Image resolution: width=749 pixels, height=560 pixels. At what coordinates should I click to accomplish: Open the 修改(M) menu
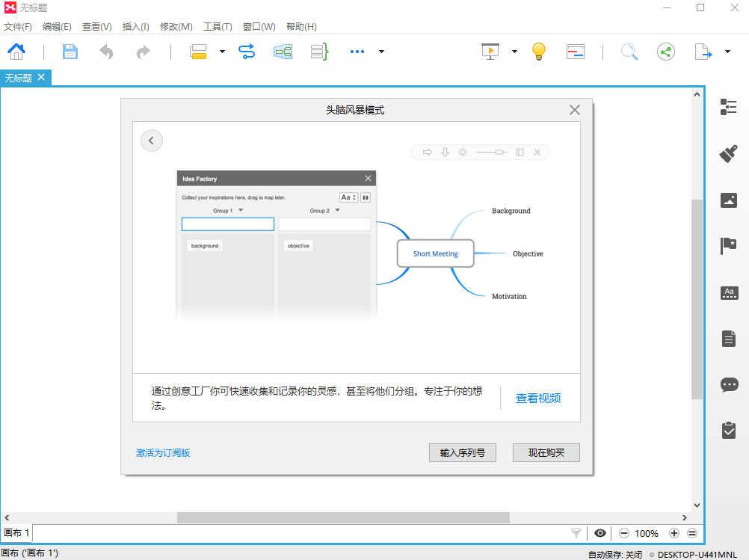click(x=176, y=27)
